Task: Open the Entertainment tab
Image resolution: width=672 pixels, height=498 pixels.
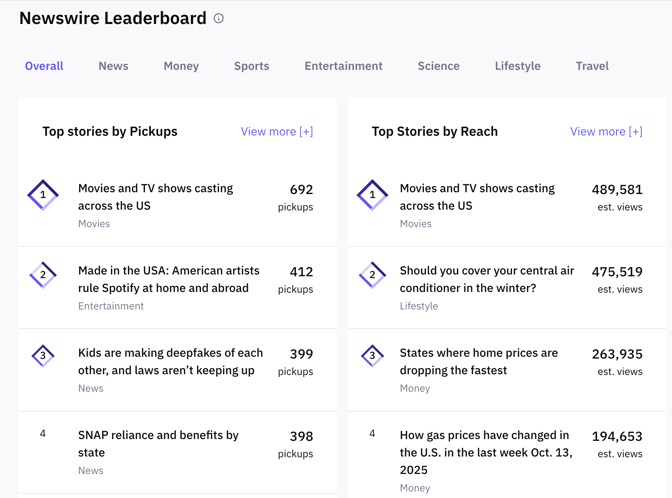Action: pos(343,66)
